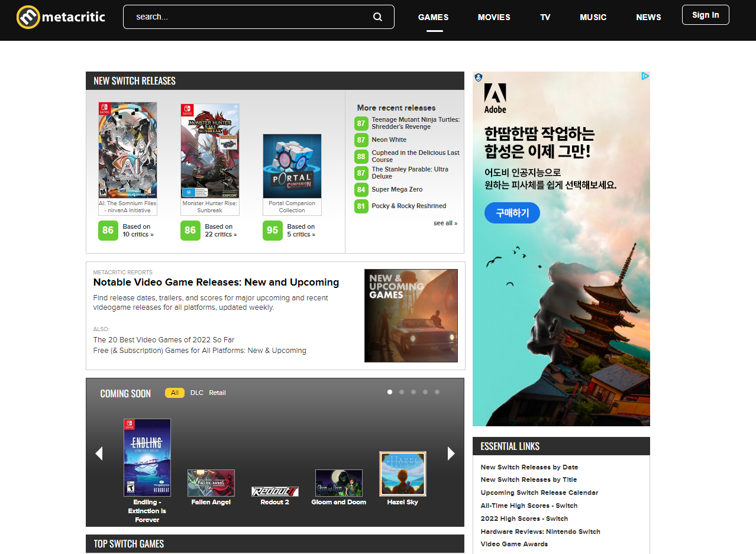The height and width of the screenshot is (554, 756).
Task: Open Upcoming Switch Release Calendar link
Action: [x=539, y=493]
